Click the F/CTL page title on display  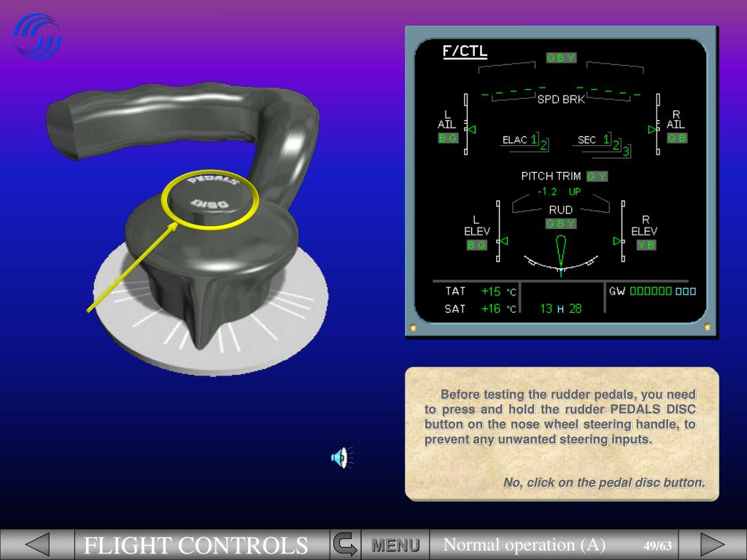[x=465, y=52]
